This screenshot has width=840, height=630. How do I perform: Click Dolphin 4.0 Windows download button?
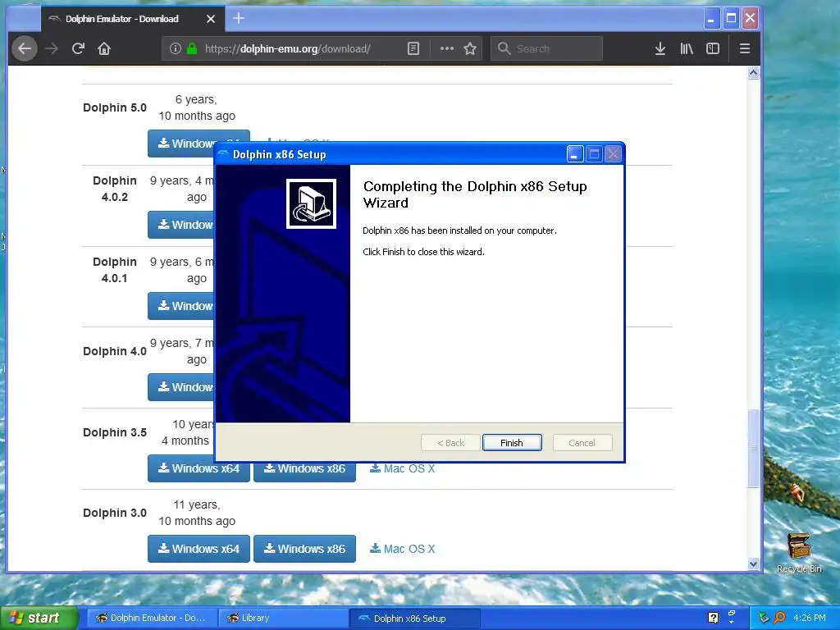click(181, 387)
